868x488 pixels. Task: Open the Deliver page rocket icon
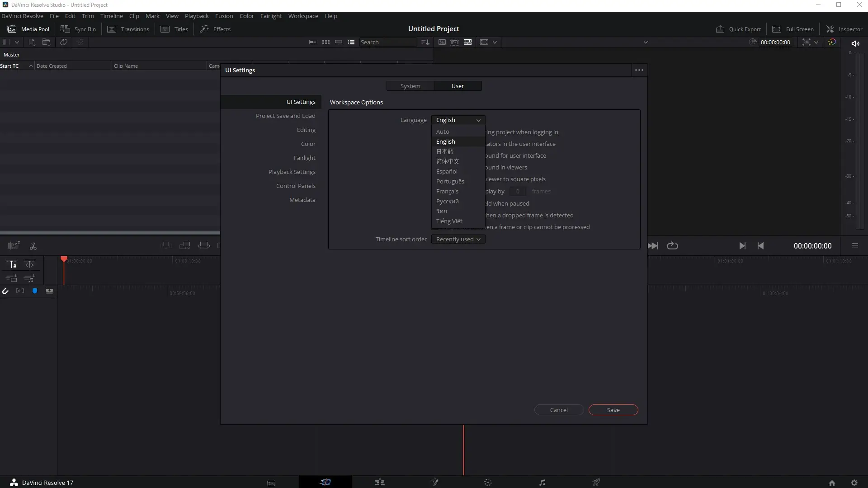click(596, 483)
